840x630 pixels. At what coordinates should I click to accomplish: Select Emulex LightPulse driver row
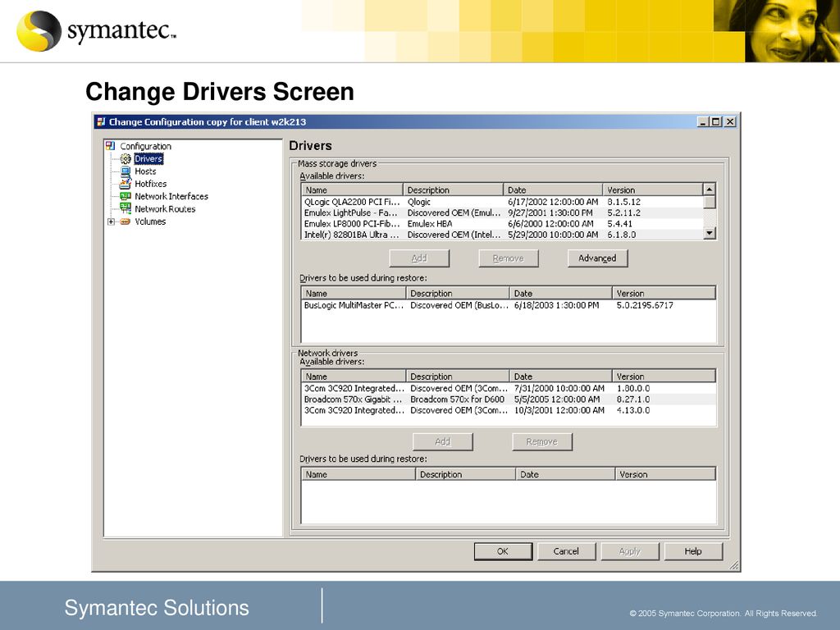[502, 212]
